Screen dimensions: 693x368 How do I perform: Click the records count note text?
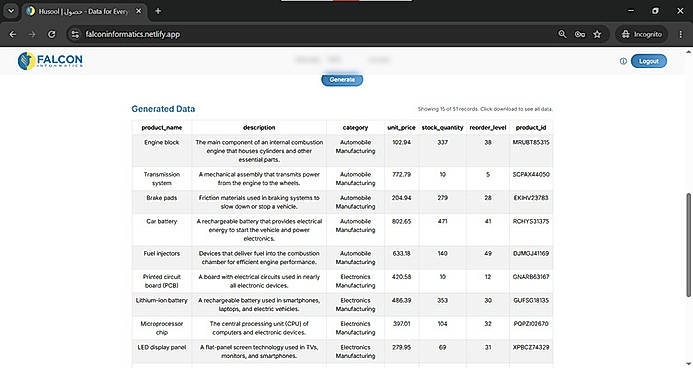point(485,109)
